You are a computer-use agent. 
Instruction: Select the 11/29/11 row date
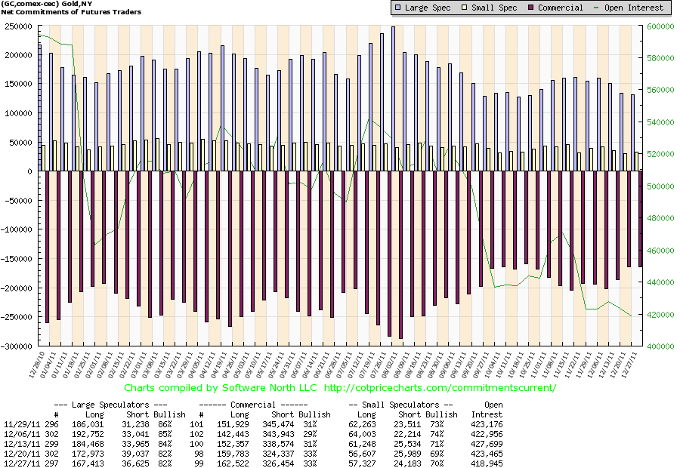click(x=23, y=424)
